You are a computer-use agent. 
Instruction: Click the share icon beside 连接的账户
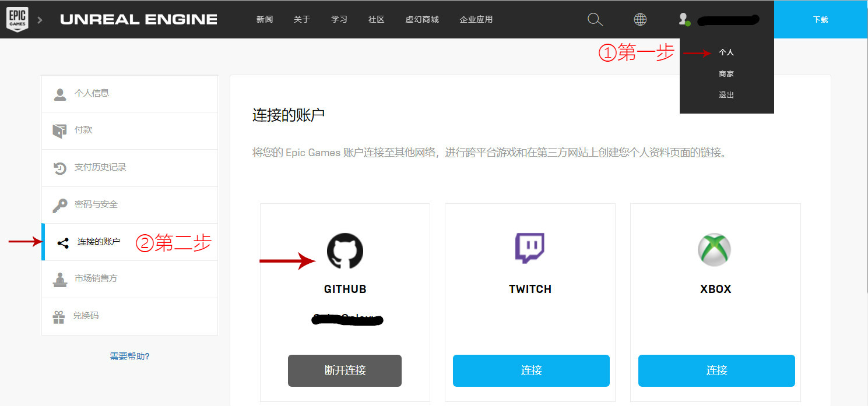(x=63, y=242)
